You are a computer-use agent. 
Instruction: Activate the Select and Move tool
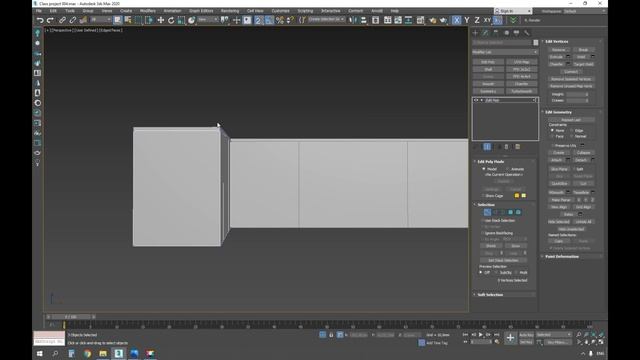click(x=160, y=20)
